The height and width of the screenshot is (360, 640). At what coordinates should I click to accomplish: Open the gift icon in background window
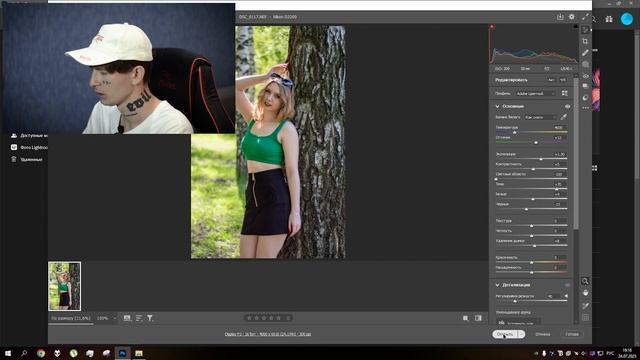point(609,19)
